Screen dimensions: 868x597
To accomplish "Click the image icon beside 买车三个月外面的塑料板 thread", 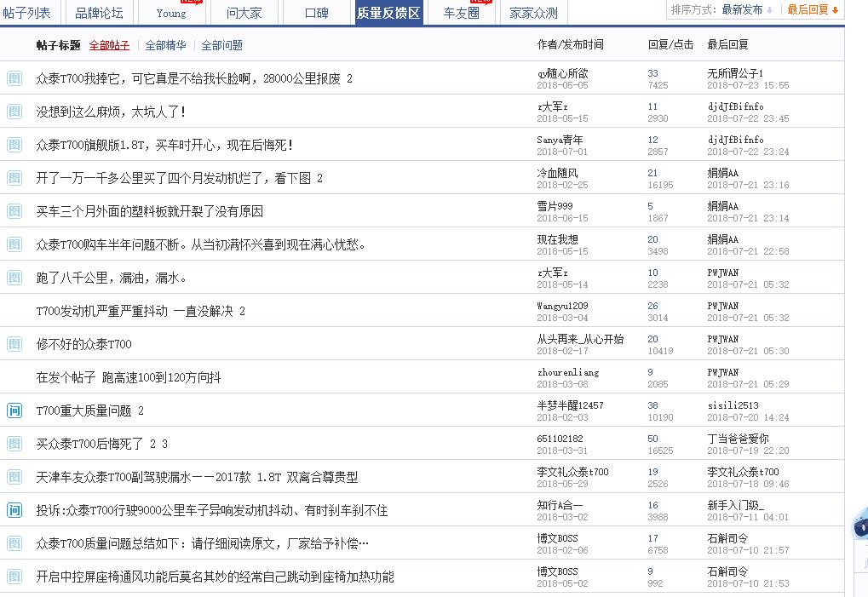I will [14, 210].
